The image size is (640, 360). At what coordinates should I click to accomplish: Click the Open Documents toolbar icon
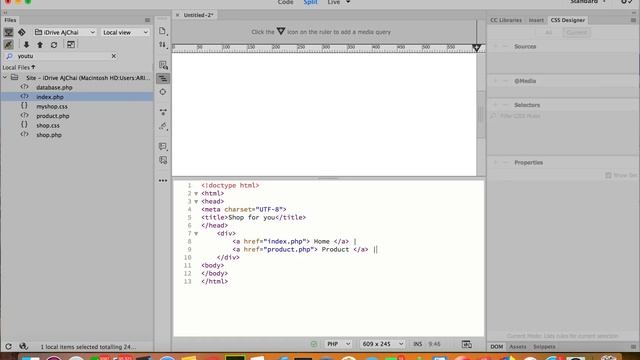point(162,31)
